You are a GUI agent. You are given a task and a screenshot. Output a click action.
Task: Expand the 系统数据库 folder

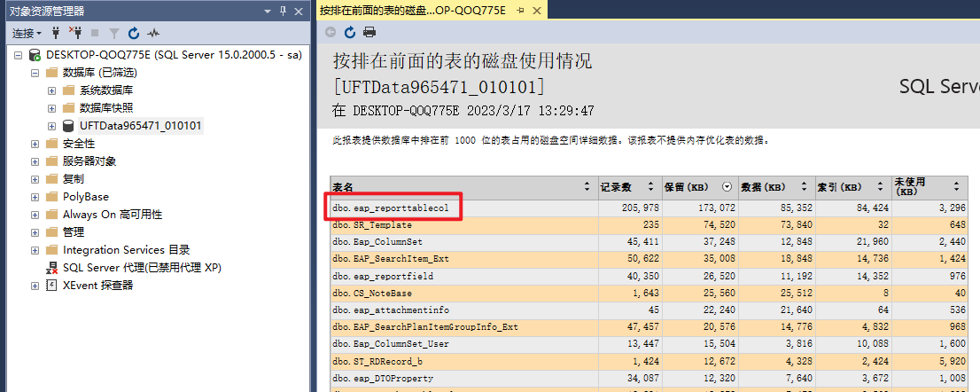click(52, 90)
